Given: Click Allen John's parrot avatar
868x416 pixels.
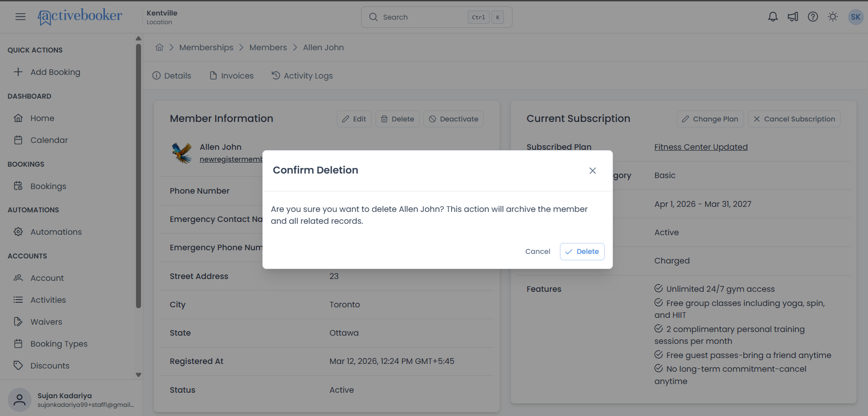Looking at the screenshot, I should (x=182, y=153).
